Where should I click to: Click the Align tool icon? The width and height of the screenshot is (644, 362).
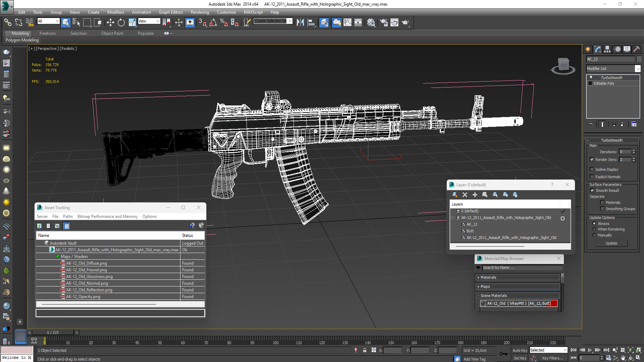pyautogui.click(x=311, y=22)
